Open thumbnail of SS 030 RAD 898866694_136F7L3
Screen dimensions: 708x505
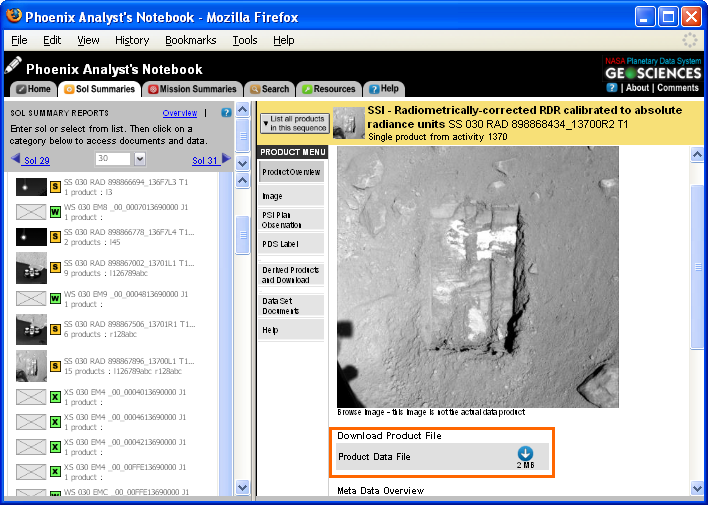[31, 187]
